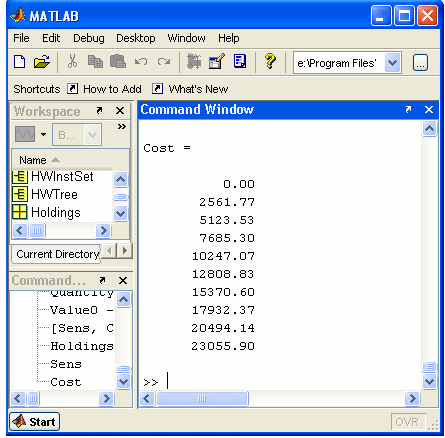The image size is (445, 438).
Task: Open the Debug menu
Action: point(89,38)
